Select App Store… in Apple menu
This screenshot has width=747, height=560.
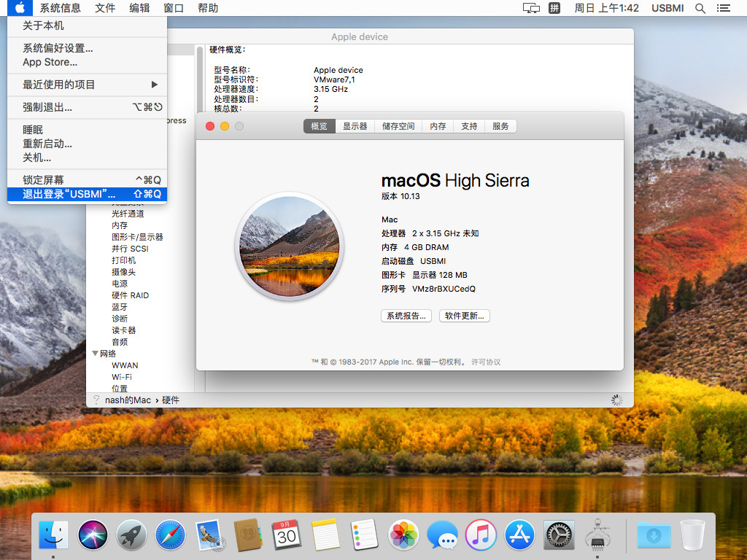pyautogui.click(x=88, y=62)
